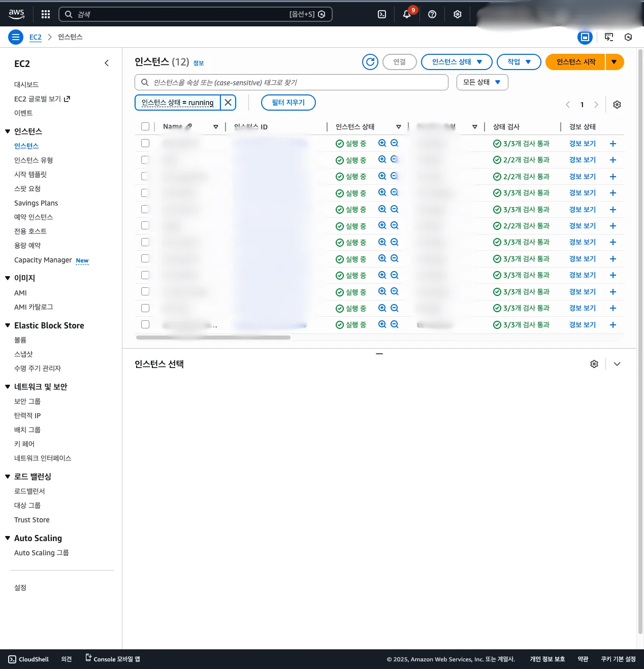Zoom in on first row instance state
Screen dimensions: 644x669
[382, 144]
